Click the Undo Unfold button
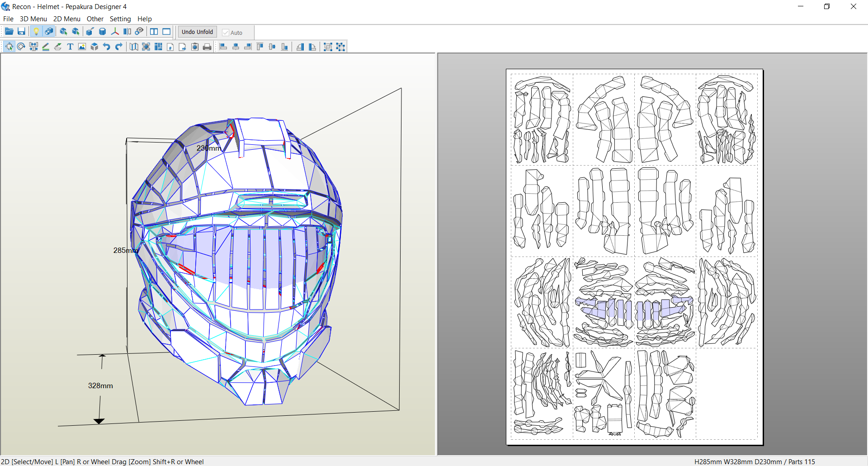The image size is (868, 466). (x=197, y=32)
